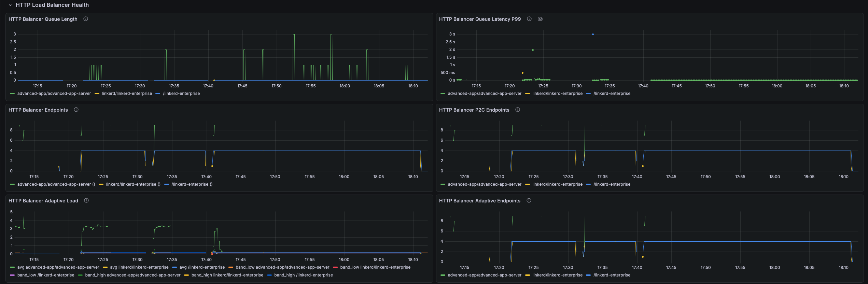Toggle /linkerd-enterprise series in Queue Length legend

(x=181, y=94)
